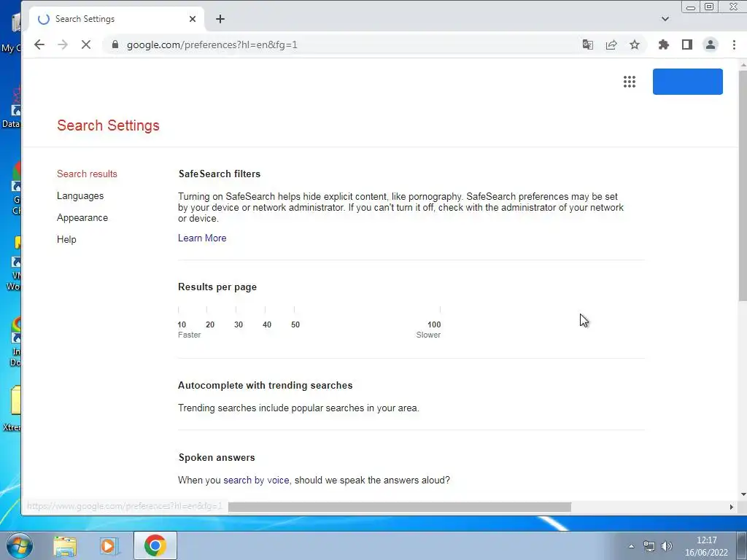Click the padlock site info icon

[x=115, y=44]
